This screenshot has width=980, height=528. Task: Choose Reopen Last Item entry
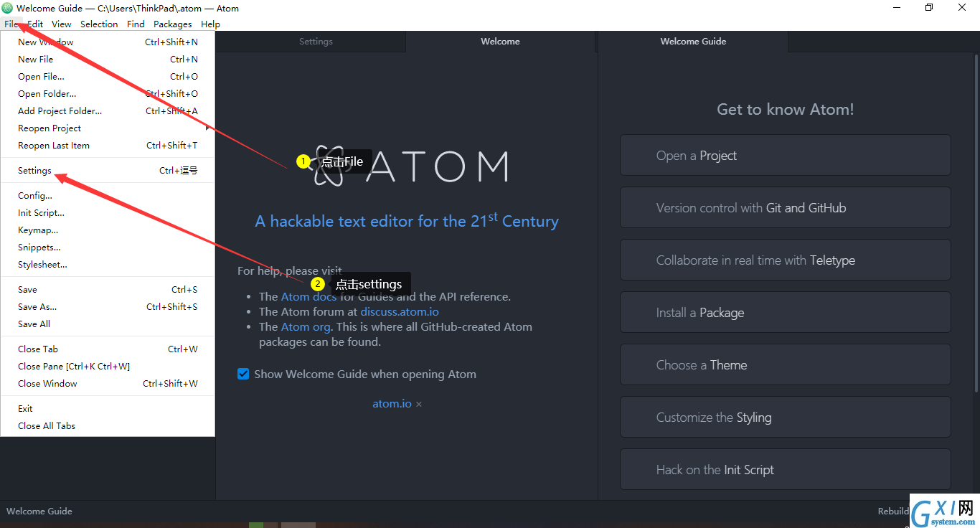[108, 146]
